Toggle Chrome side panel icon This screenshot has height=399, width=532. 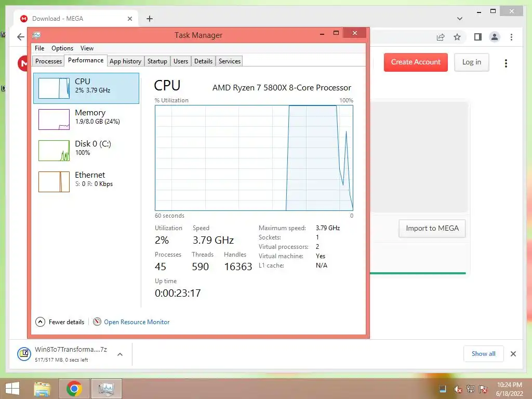click(478, 37)
